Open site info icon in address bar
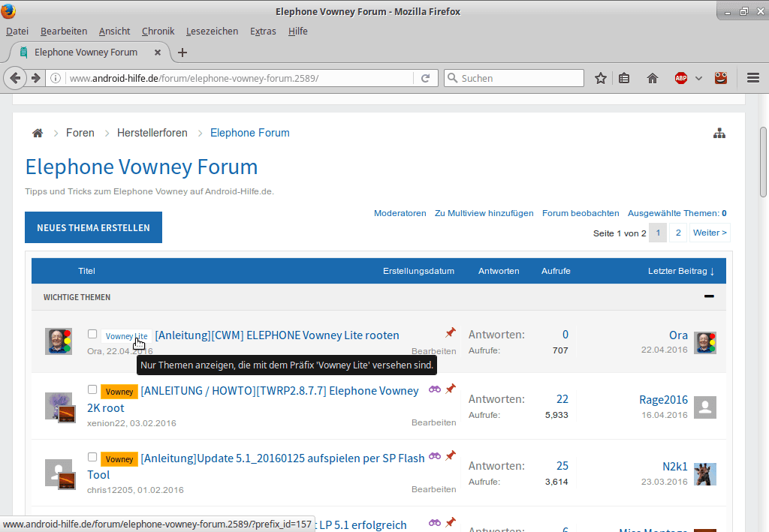The height and width of the screenshot is (532, 769). [x=56, y=78]
